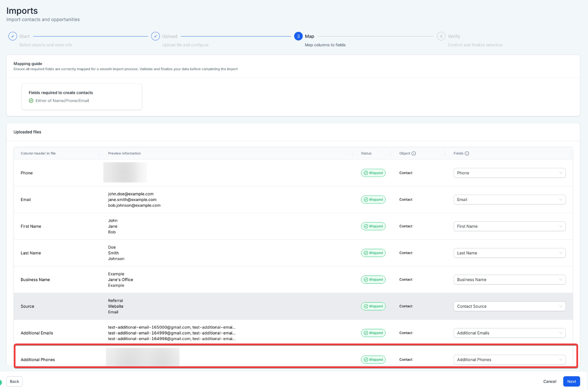Click the Cancel button

550,381
